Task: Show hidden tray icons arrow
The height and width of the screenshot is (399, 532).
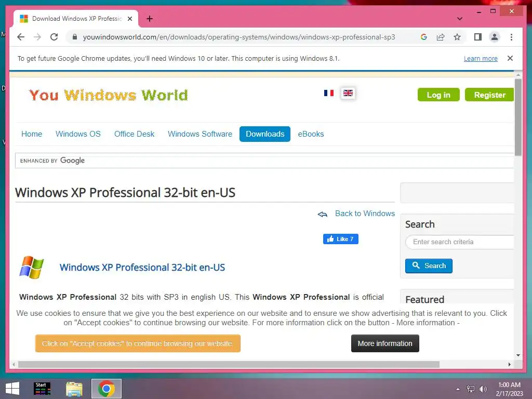Action: click(458, 389)
